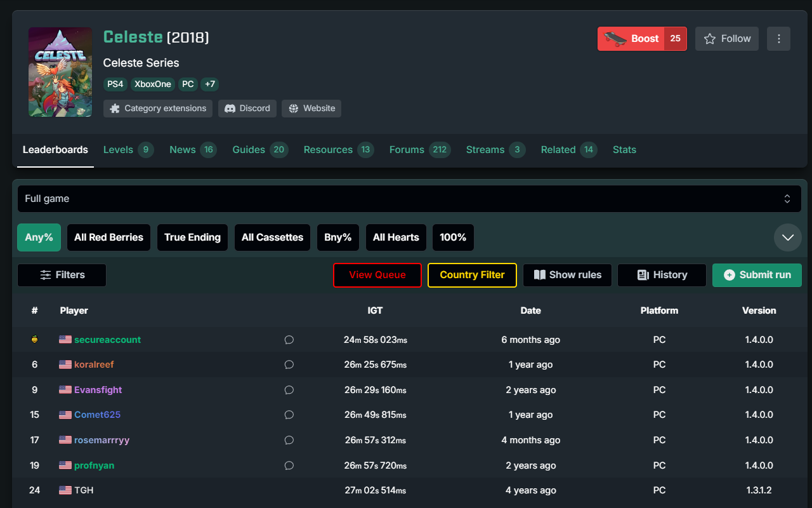Expand more categories with chevron button

point(787,237)
